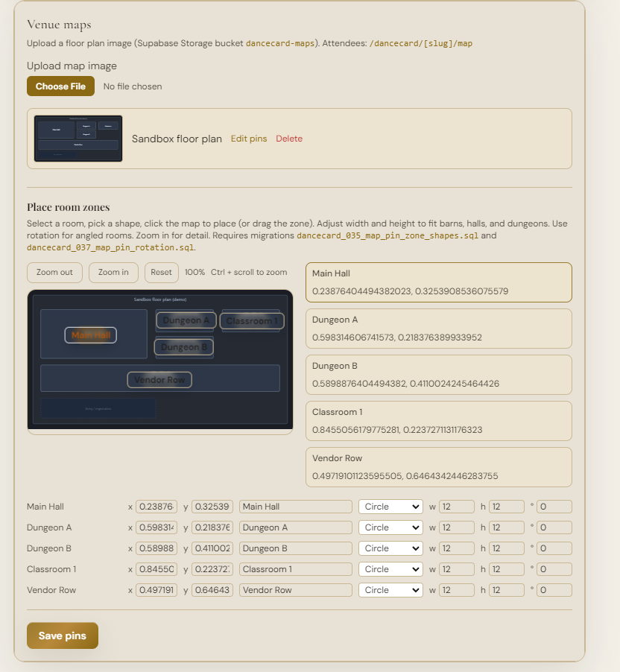Viewport: 620px width, 672px height.
Task: Open the shape dropdown for Dungeon B
Action: click(x=390, y=548)
